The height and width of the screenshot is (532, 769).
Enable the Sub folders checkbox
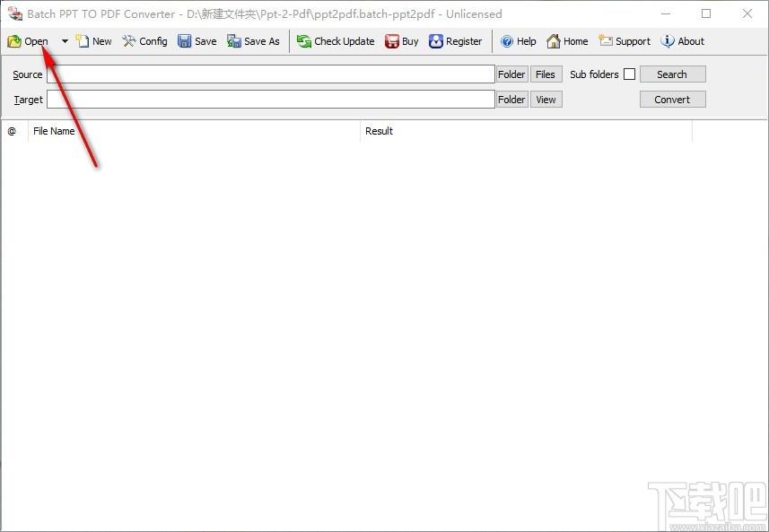[x=630, y=74]
